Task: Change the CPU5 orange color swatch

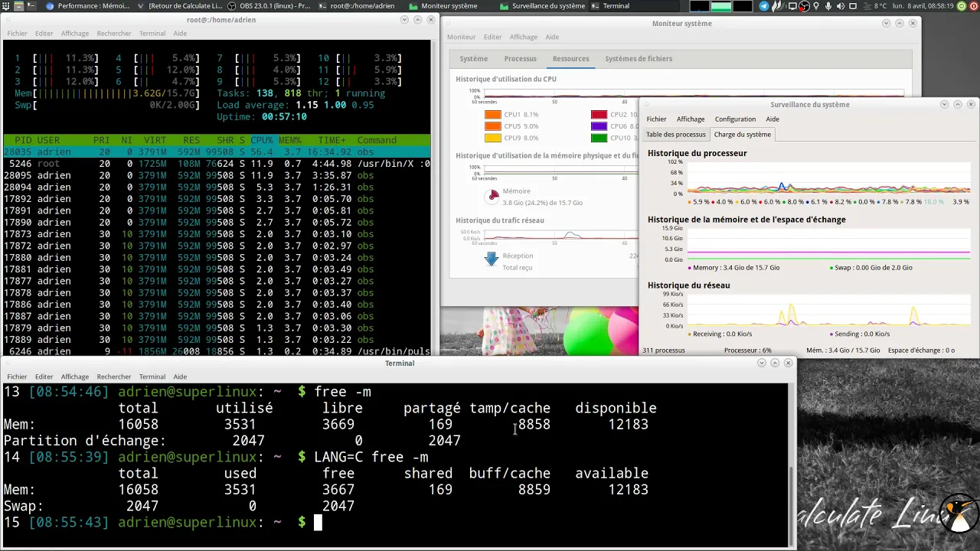Action: pos(492,126)
